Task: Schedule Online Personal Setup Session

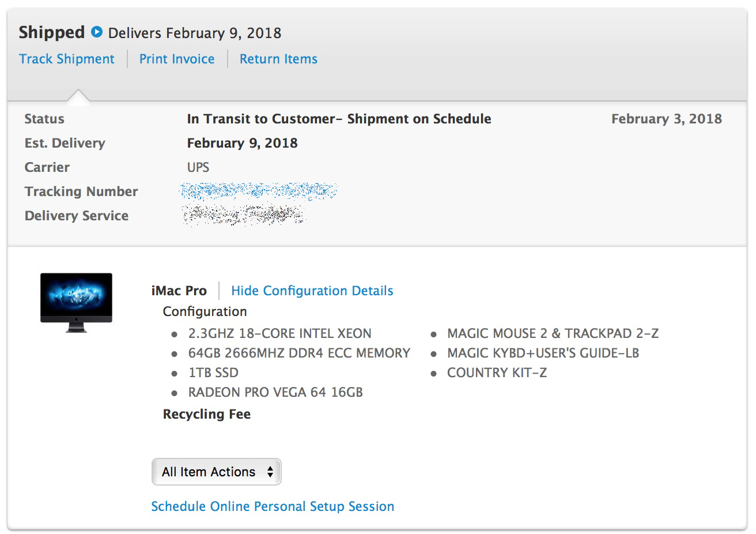Action: click(273, 506)
